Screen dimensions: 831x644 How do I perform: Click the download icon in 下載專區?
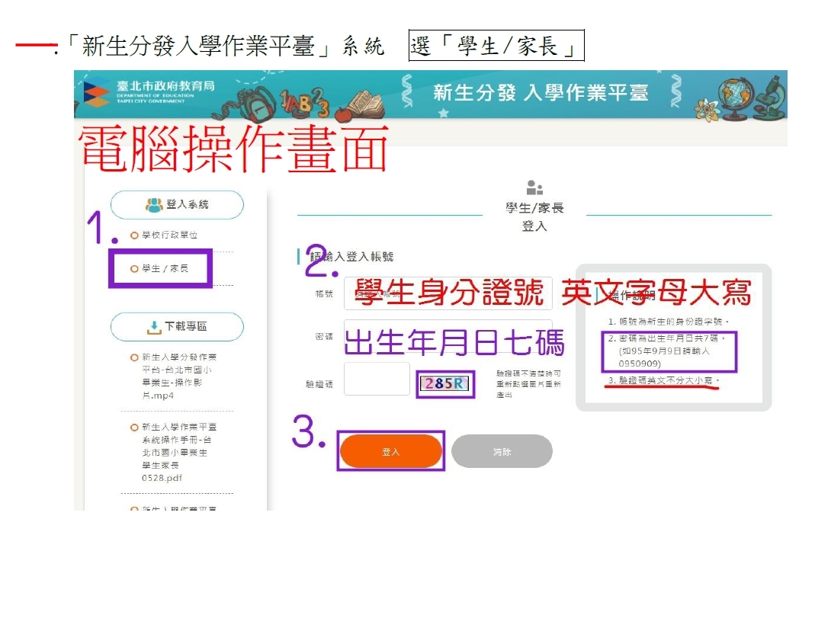154,327
